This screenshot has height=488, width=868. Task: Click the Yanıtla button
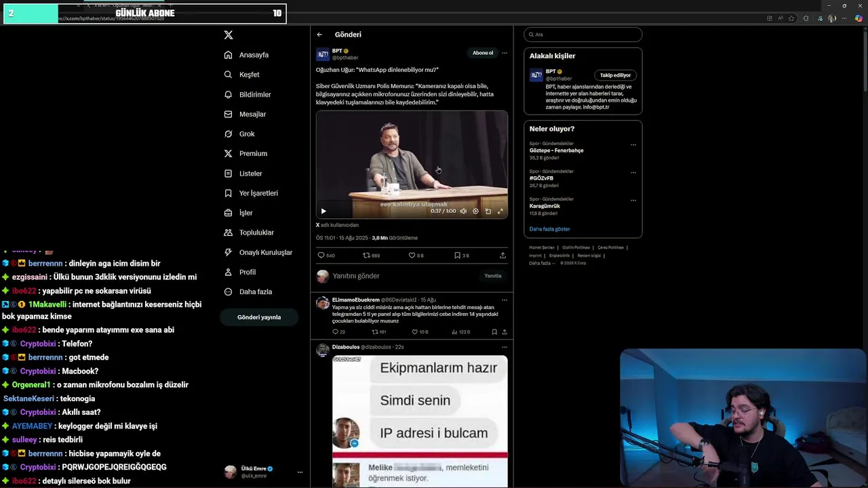(493, 276)
